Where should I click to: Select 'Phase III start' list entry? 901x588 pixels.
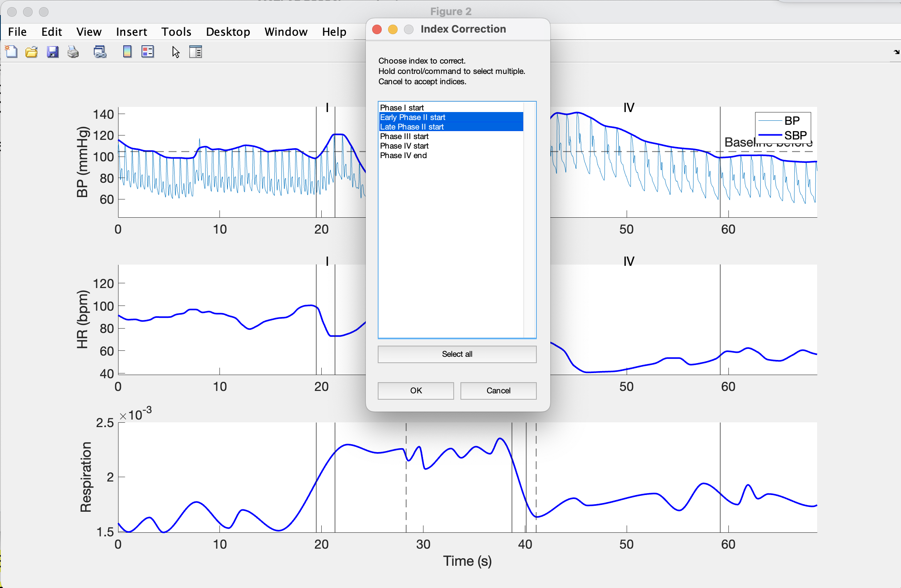point(404,136)
